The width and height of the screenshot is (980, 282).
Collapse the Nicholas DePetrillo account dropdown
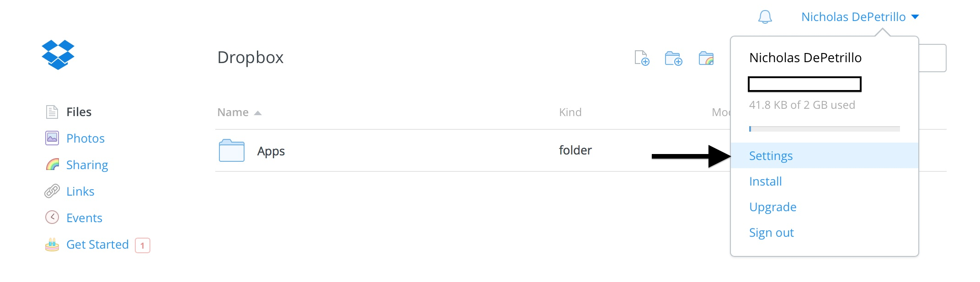point(860,17)
